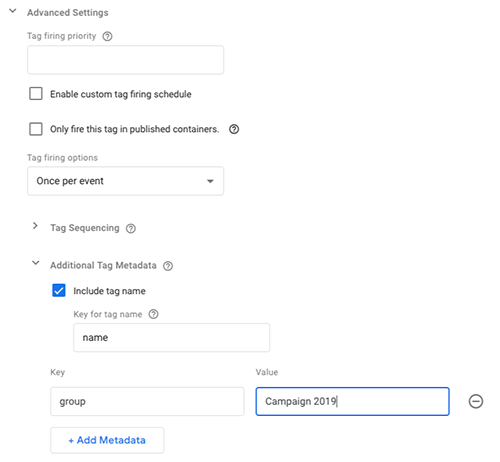Uncheck the Include tag name checkbox

point(59,290)
